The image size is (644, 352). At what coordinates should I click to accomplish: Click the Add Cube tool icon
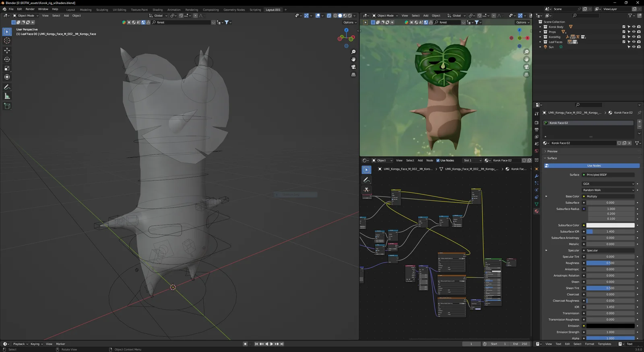tap(7, 106)
